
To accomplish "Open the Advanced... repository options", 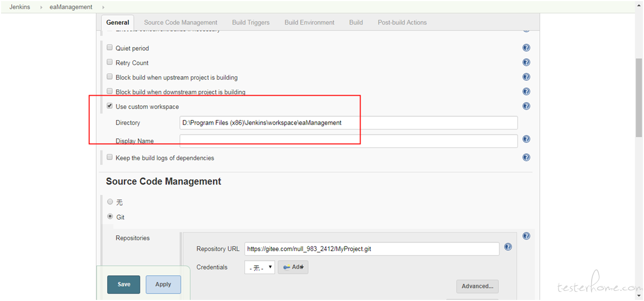I will 477,286.
